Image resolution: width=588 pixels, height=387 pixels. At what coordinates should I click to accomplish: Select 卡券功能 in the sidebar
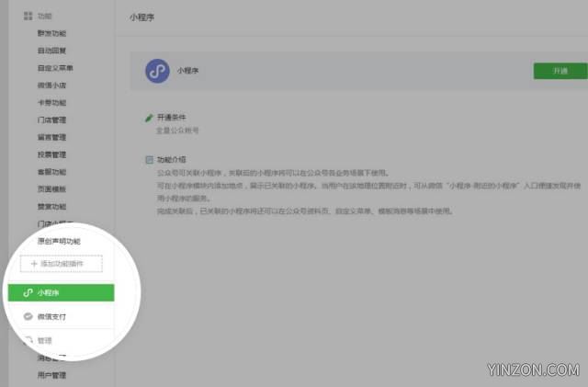pyautogui.click(x=51, y=102)
